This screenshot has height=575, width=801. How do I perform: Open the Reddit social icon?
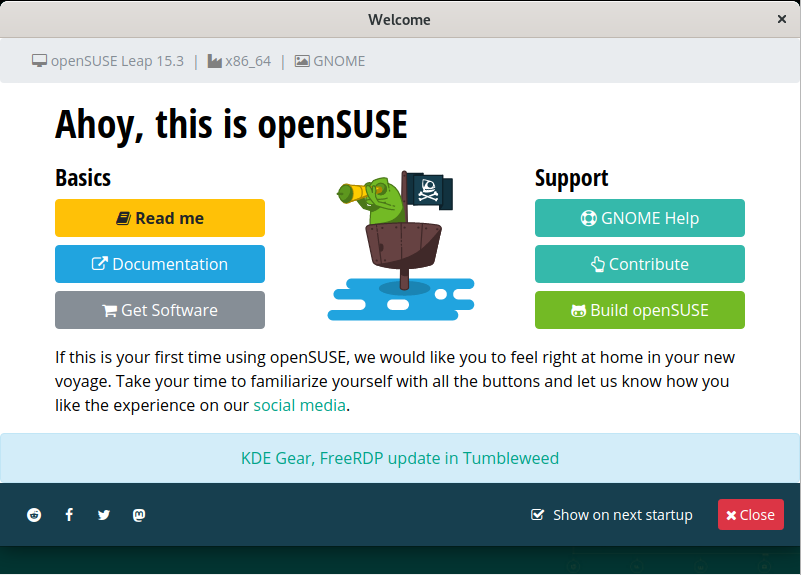pos(34,515)
